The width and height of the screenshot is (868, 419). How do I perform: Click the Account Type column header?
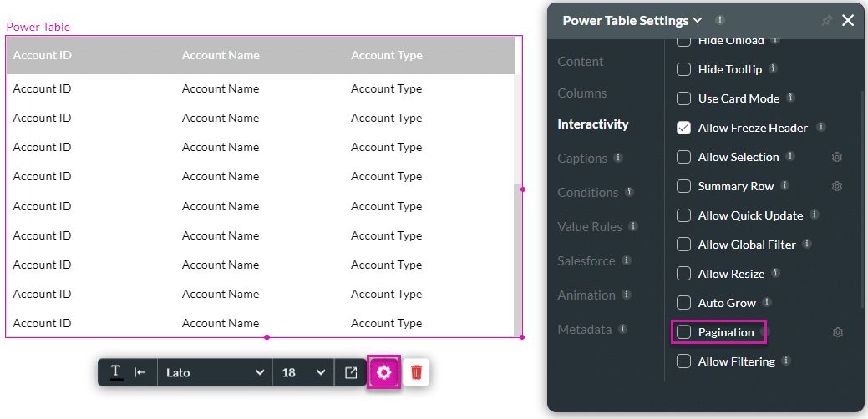coord(387,55)
